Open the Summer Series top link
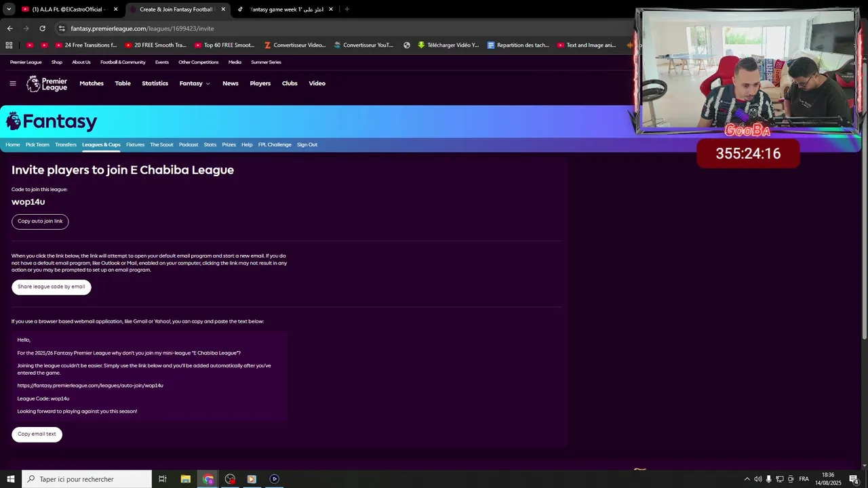Viewport: 868px width, 488px height. point(266,62)
